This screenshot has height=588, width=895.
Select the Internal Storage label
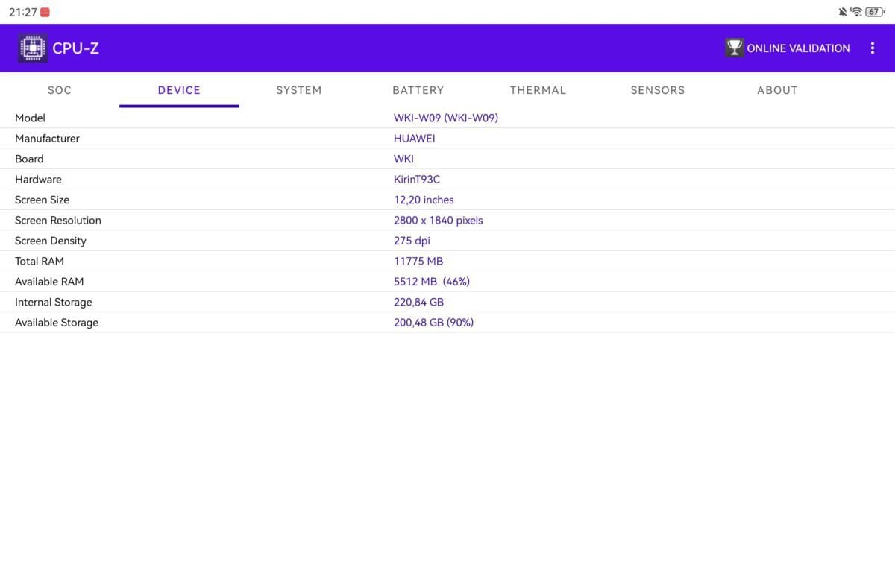pos(54,303)
